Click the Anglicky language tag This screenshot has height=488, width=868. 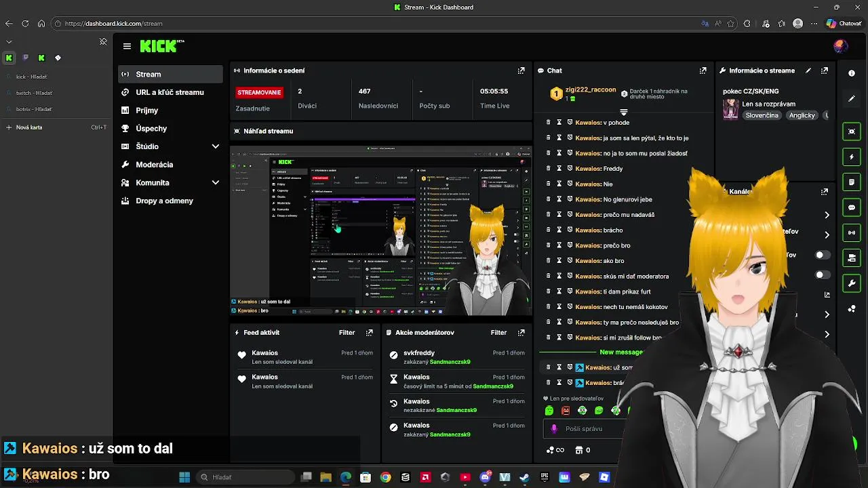802,115
